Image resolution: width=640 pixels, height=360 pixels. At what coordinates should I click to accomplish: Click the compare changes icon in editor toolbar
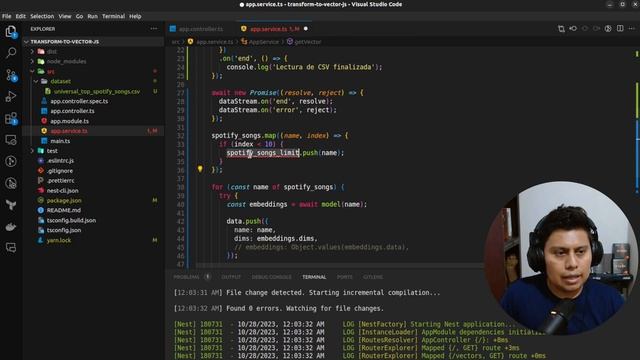561,29
